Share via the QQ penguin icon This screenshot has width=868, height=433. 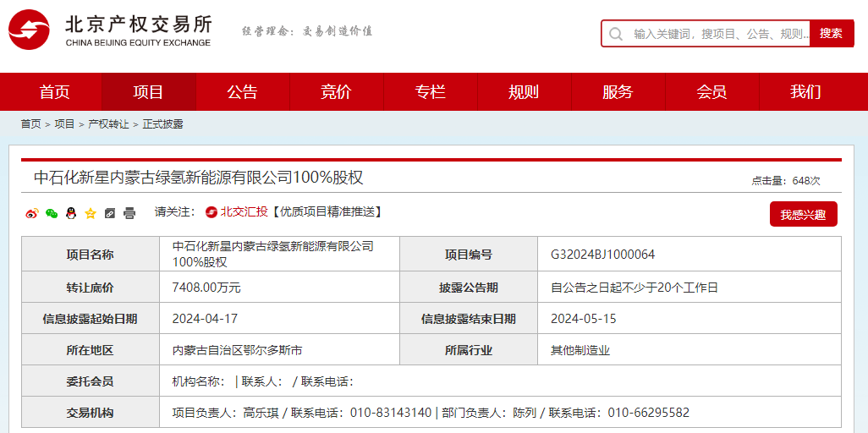tap(71, 213)
